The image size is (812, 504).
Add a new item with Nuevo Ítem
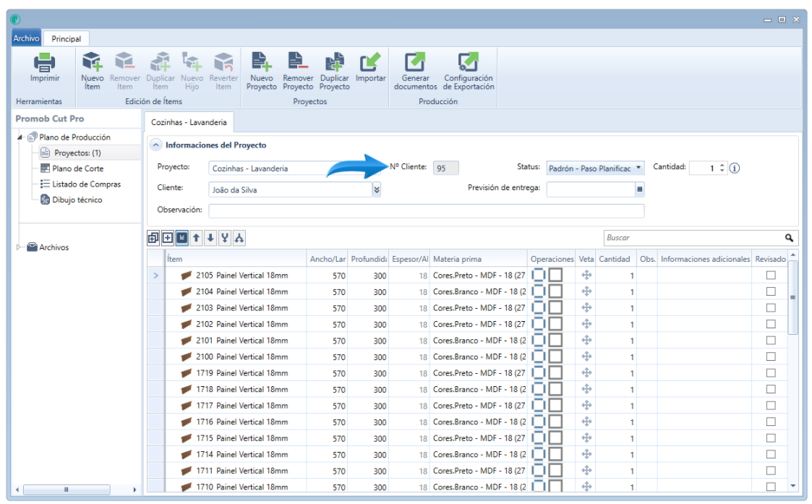[92, 61]
